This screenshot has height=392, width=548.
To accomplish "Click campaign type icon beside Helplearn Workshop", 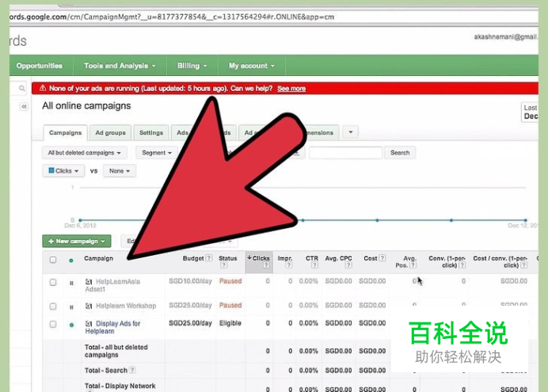I will point(89,306).
